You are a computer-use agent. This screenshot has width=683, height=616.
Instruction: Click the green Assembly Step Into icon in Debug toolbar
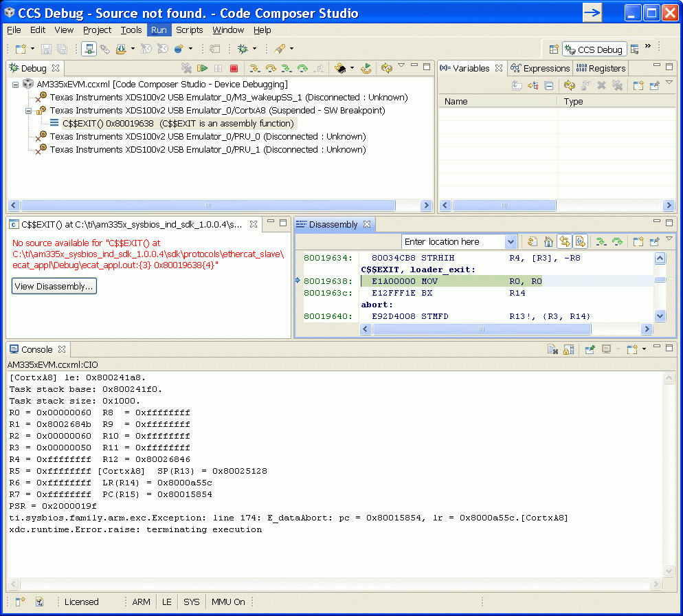(286, 68)
